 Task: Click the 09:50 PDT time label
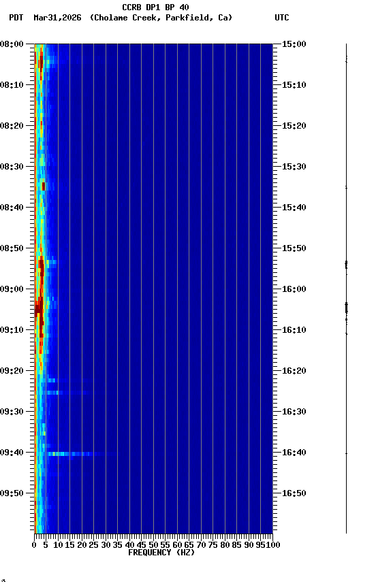coord(12,494)
